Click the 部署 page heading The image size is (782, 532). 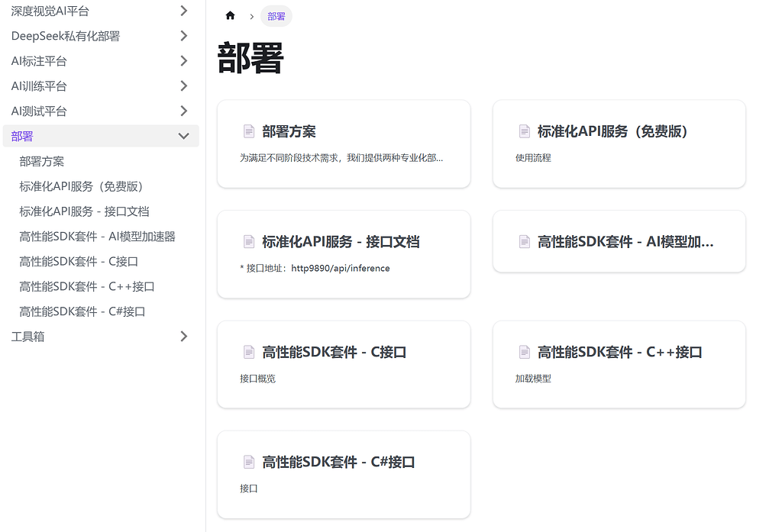[x=250, y=58]
